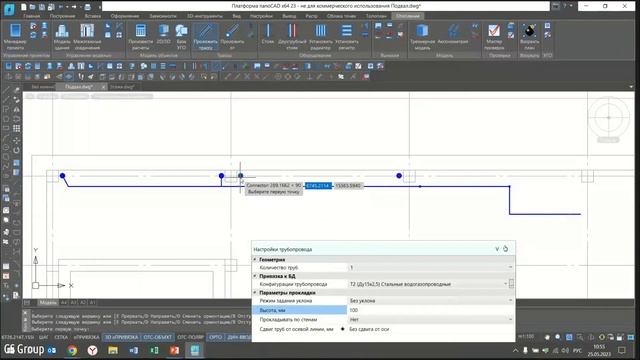The height and width of the screenshot is (360, 640).
Task: Switch to the Облака точек ribbon tab
Action: (341, 16)
